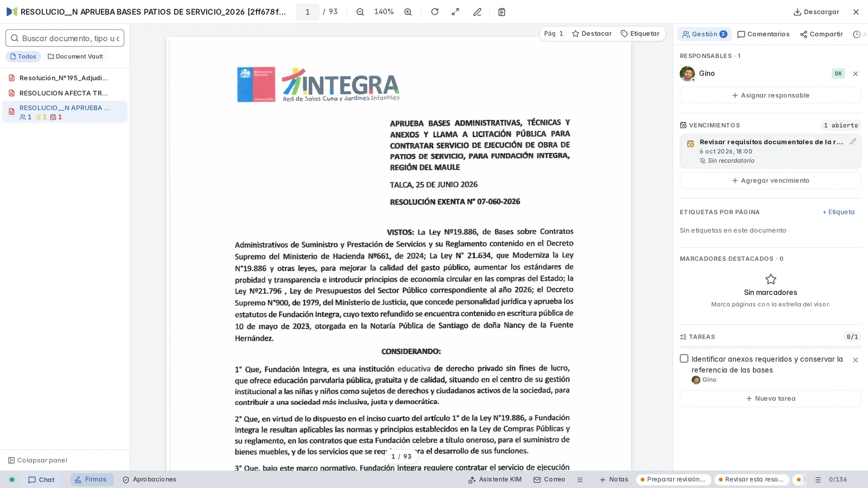Delete the Identificar anexos task
The height and width of the screenshot is (488, 868).
[x=856, y=360]
